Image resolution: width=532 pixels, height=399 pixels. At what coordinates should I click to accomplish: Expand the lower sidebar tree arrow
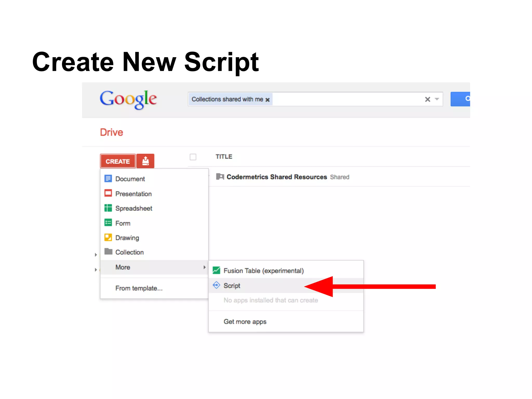coord(96,270)
